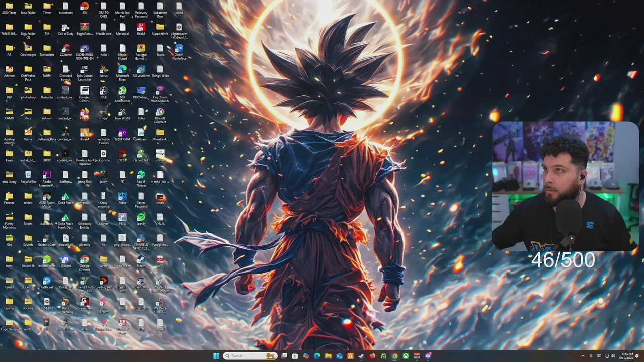Viewport: 644px width, 362px height.
Task: Select the We Were Here Forever icon
Action: coord(160,285)
